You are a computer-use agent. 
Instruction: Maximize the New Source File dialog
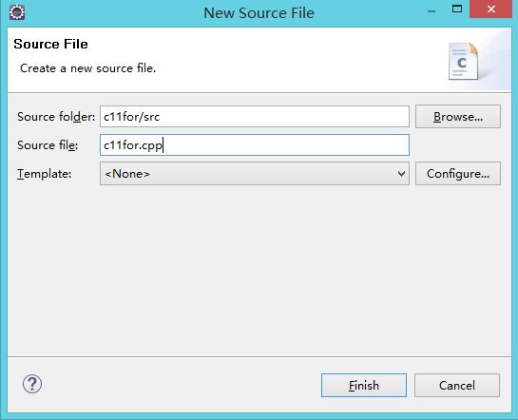pos(457,10)
